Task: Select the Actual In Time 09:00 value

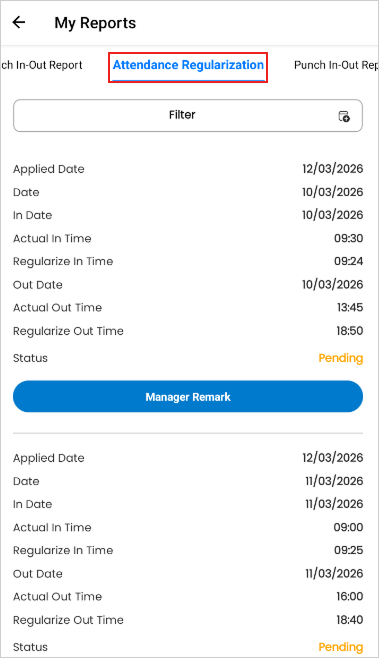Action: click(x=348, y=527)
